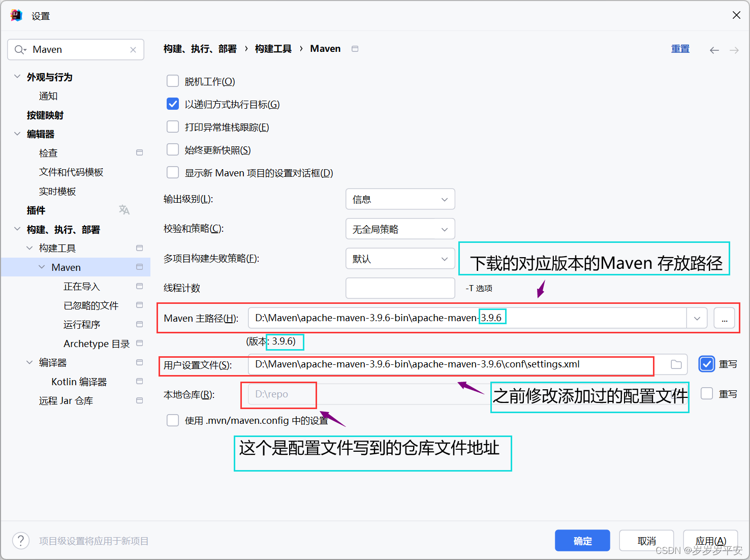Click 构建、执行、部署 breadcrumb
This screenshot has width=750, height=560.
[200, 49]
